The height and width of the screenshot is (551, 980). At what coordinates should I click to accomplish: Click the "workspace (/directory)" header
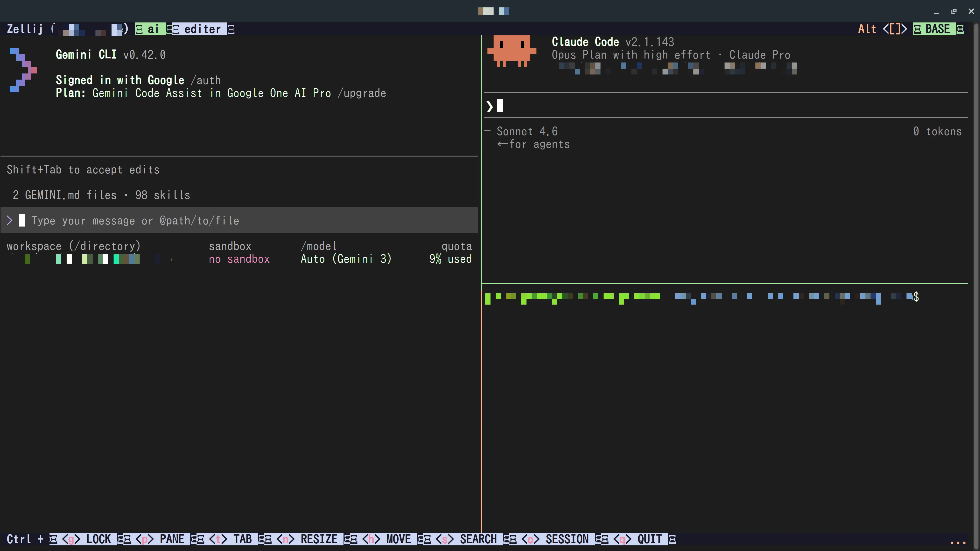tap(74, 246)
